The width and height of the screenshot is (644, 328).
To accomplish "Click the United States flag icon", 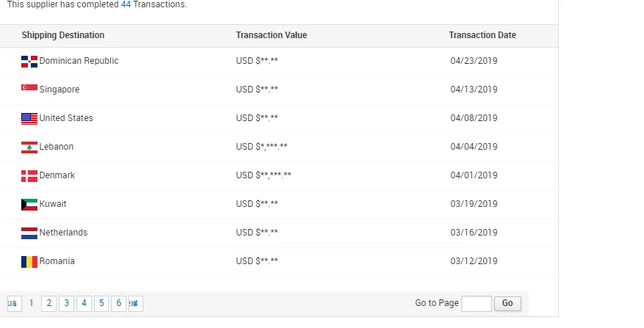I will [29, 118].
